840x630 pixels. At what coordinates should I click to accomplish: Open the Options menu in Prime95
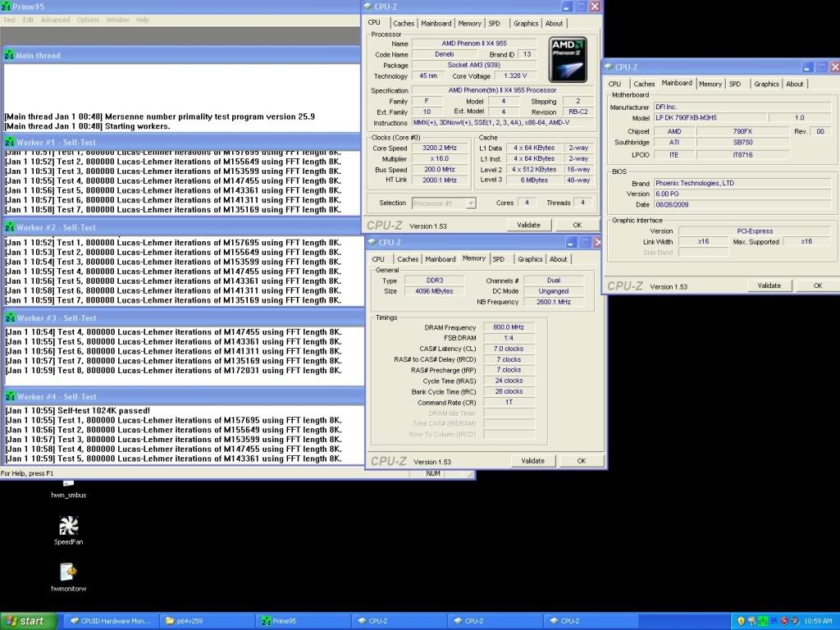88,20
